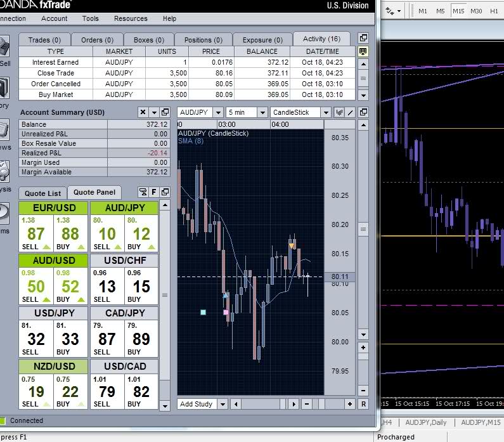The image size is (504, 442).
Task: Click the chart horizontal scroll slider track
Action: pos(264,404)
